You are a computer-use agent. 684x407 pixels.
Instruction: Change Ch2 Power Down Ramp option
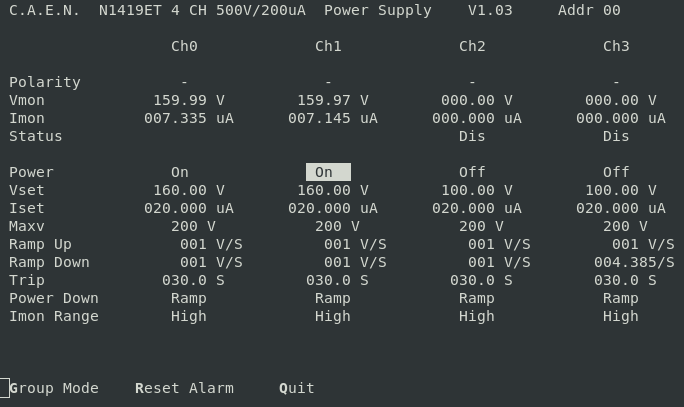pyautogui.click(x=477, y=298)
